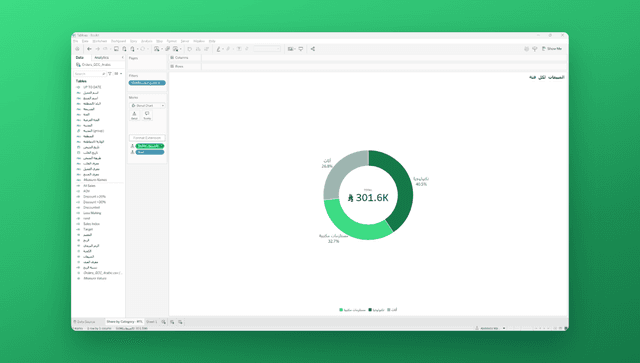The image size is (640, 363).
Task: Open the fit-size dropdown in toolbar
Action: tap(267, 49)
